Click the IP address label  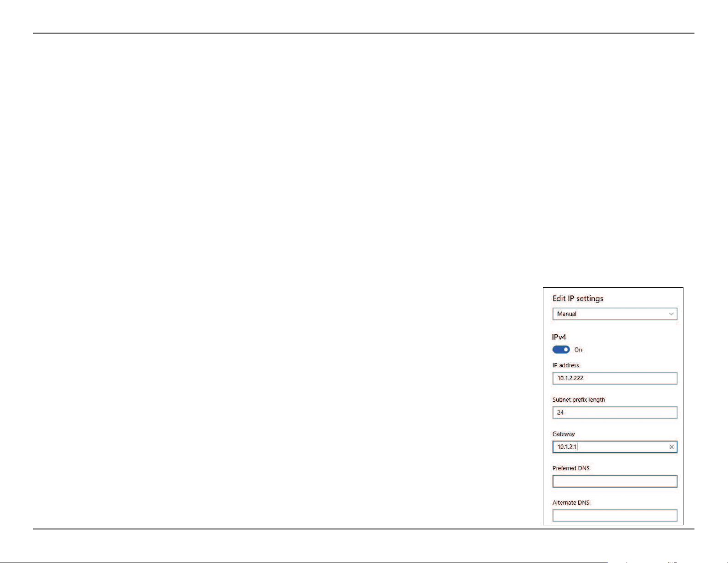click(566, 365)
